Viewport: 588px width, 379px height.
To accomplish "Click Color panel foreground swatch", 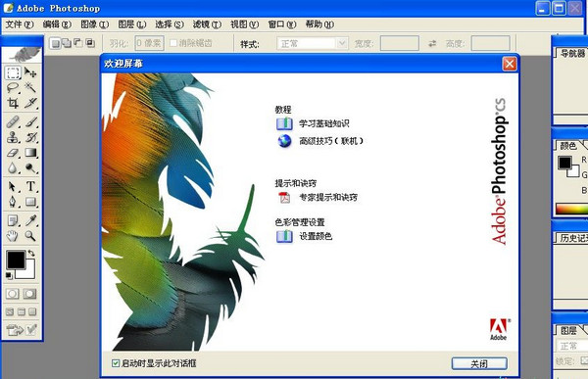I will click(564, 163).
